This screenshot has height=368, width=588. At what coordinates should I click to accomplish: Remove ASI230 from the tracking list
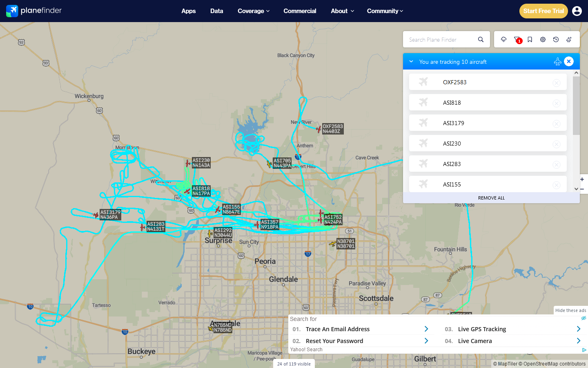tap(556, 144)
